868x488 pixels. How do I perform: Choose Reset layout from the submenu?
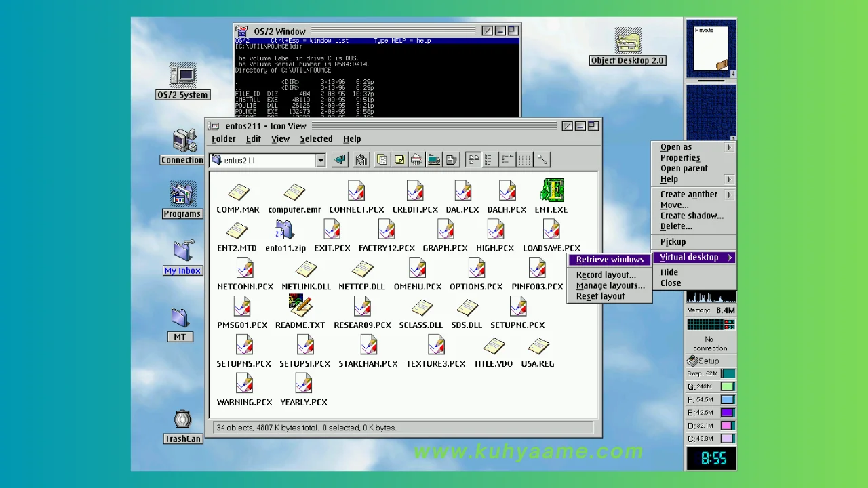(600, 296)
